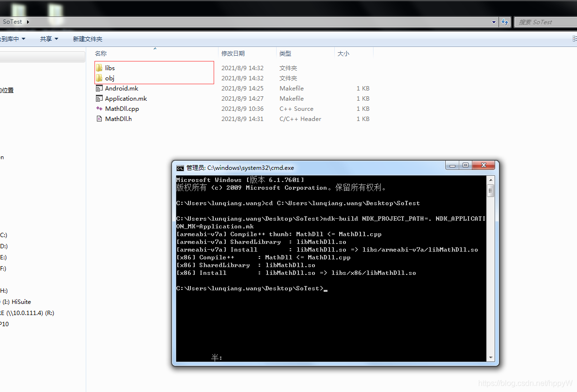Select the MathDll.cpp file name
The image size is (577, 392).
point(122,109)
